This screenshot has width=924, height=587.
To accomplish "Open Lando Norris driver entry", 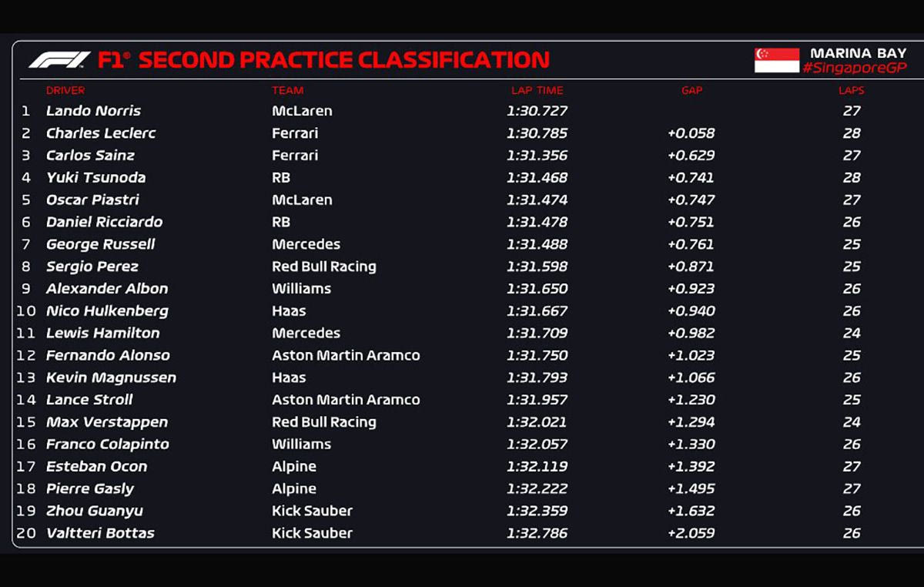I will [x=93, y=111].
